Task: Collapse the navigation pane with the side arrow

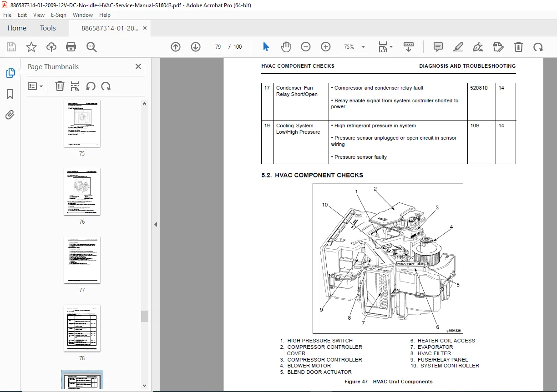Action: pyautogui.click(x=155, y=224)
